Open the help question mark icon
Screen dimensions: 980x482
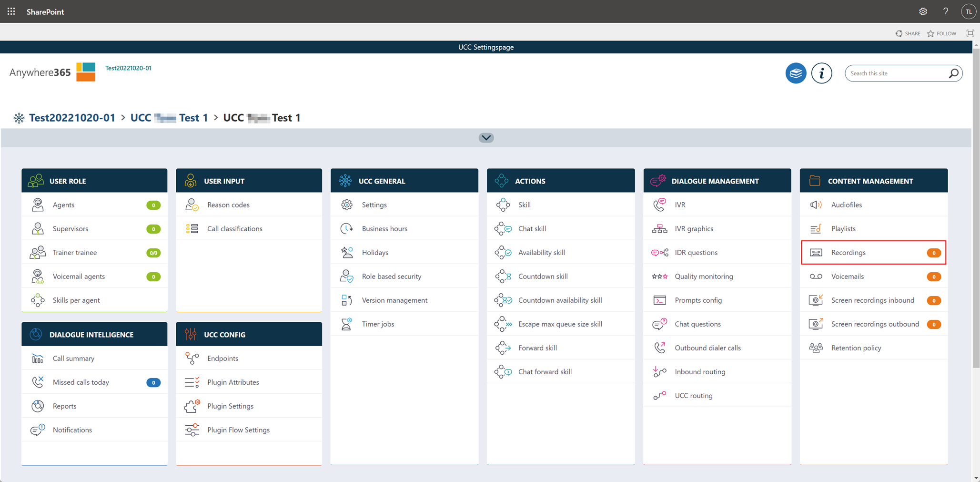[x=945, y=11]
